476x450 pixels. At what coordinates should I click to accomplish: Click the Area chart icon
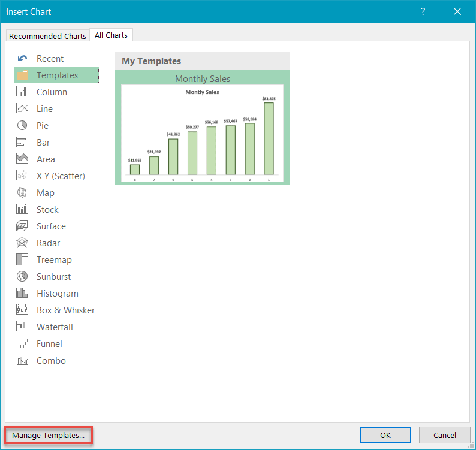(x=22, y=158)
